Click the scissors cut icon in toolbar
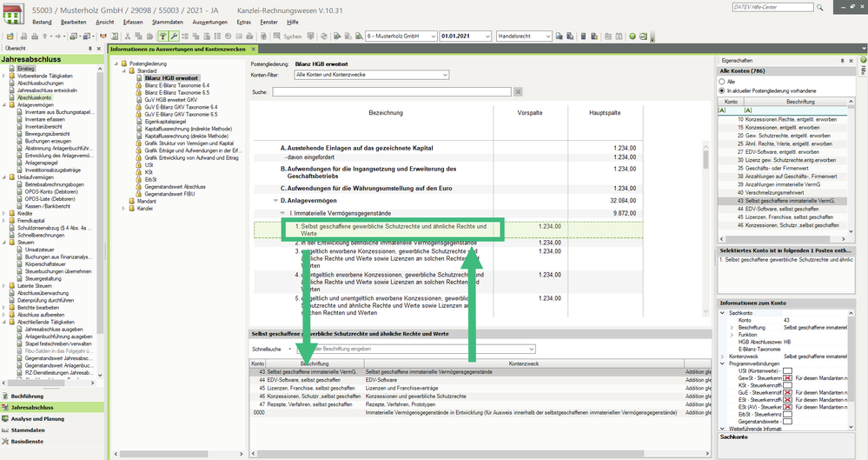The image size is (868, 460). click(x=128, y=36)
